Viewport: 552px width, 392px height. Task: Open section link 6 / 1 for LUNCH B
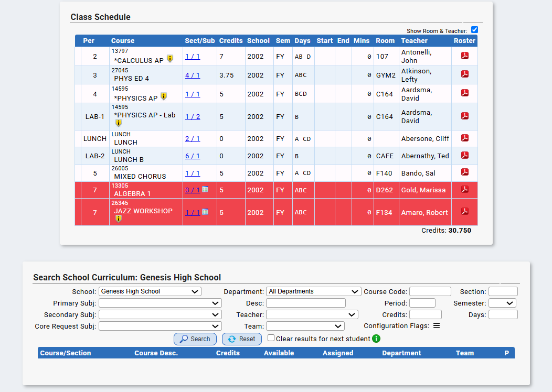pyautogui.click(x=193, y=156)
